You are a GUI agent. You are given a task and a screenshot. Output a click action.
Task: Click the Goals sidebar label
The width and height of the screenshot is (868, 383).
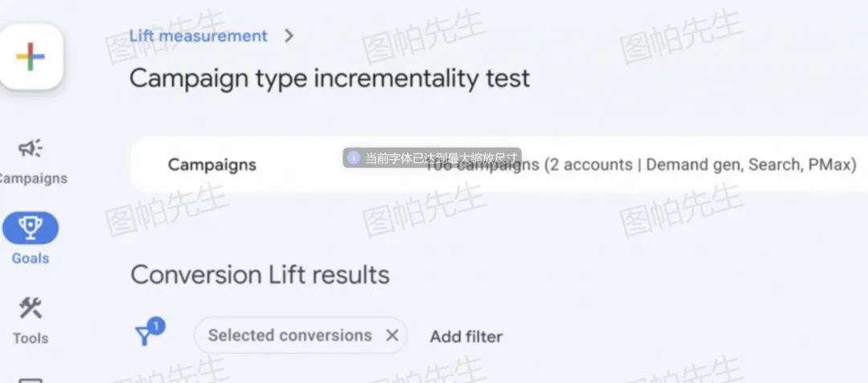[x=31, y=259]
